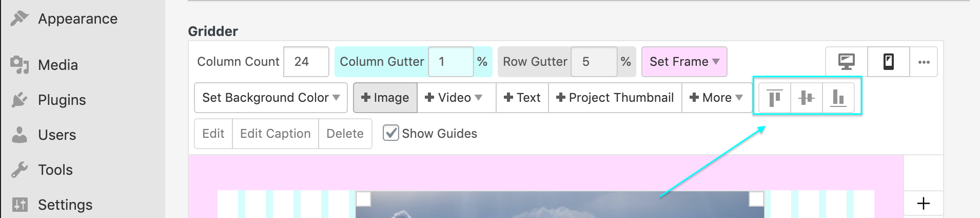Open Plugins in the sidebar
The width and height of the screenshot is (980, 218).
point(62,100)
